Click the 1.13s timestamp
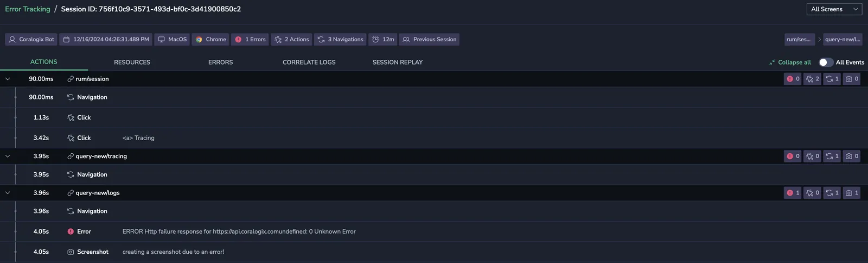 tap(41, 117)
